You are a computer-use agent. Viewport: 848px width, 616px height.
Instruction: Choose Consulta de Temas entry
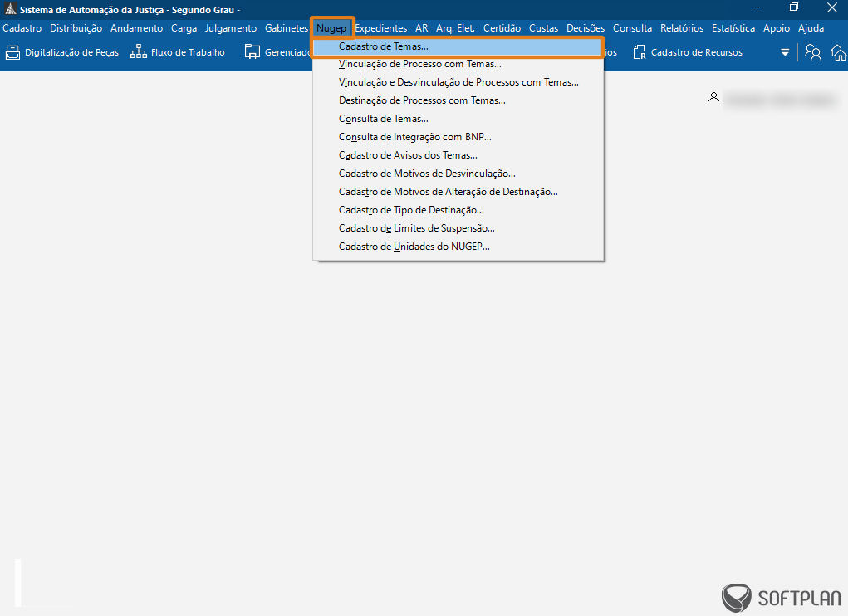(x=458, y=119)
